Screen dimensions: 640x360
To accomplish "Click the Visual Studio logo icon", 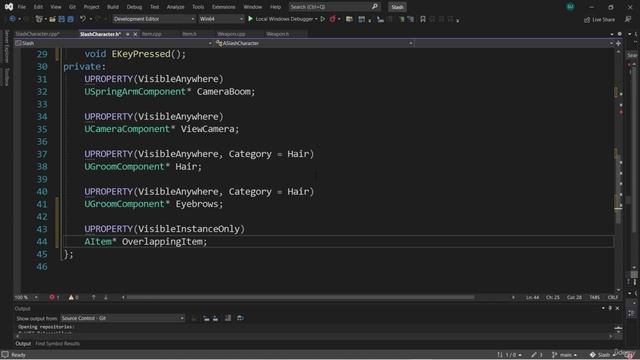I will pyautogui.click(x=9, y=7).
